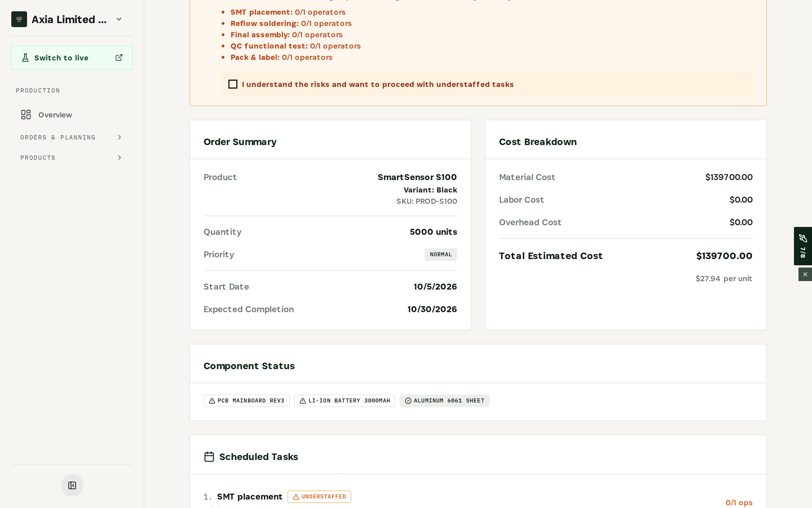The image size is (812, 508).
Task: Click the external link icon beside Switch to live
Action: (119, 58)
